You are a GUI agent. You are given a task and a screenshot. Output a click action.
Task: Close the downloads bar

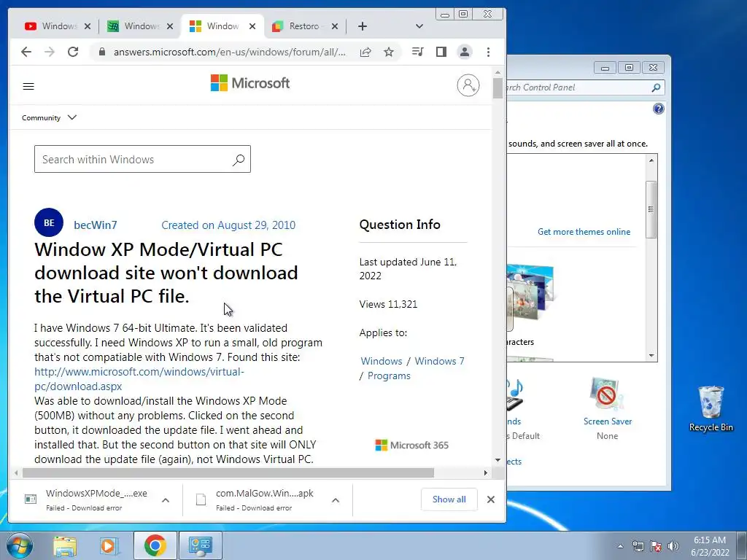[x=491, y=499]
